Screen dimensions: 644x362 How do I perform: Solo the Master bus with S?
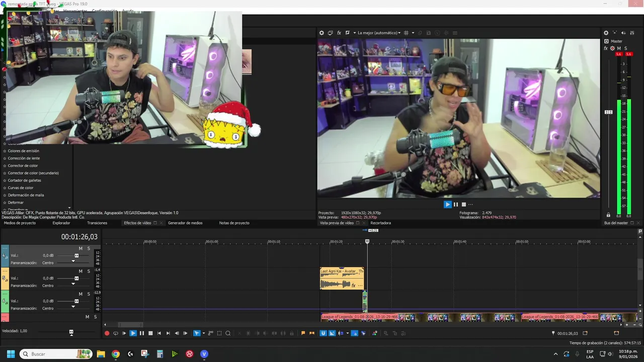pos(625,48)
